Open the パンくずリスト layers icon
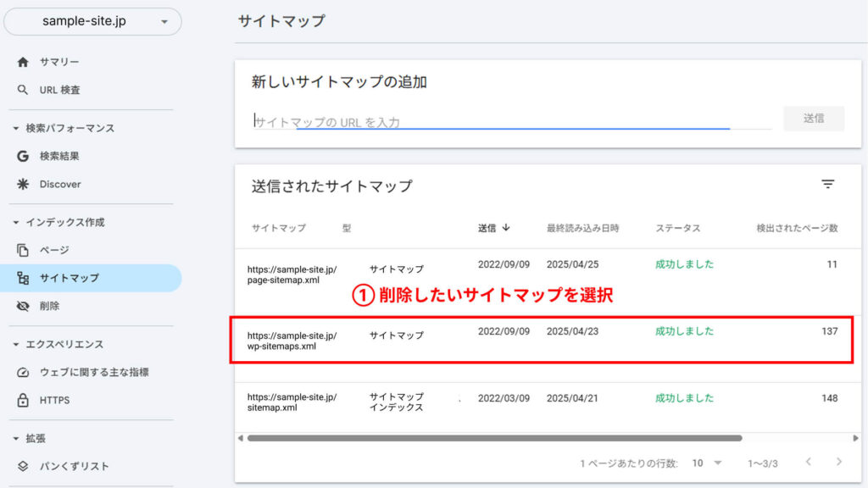The image size is (868, 488). click(x=23, y=467)
